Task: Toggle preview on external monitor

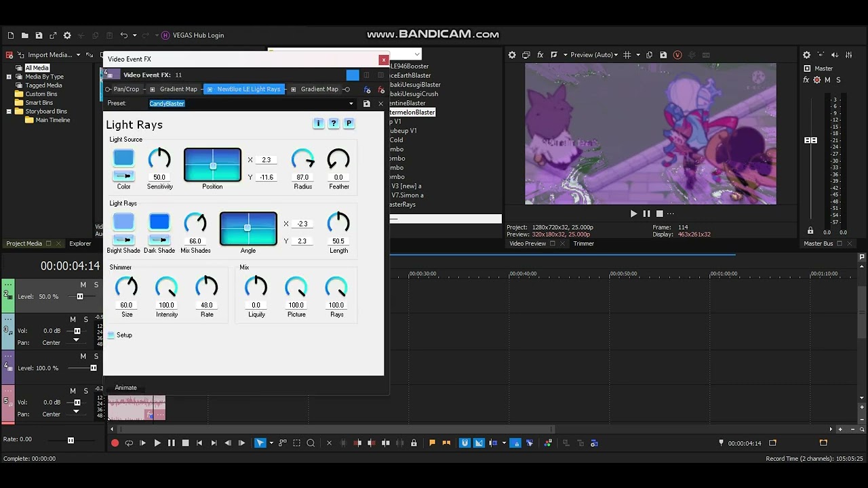Action: (x=526, y=55)
